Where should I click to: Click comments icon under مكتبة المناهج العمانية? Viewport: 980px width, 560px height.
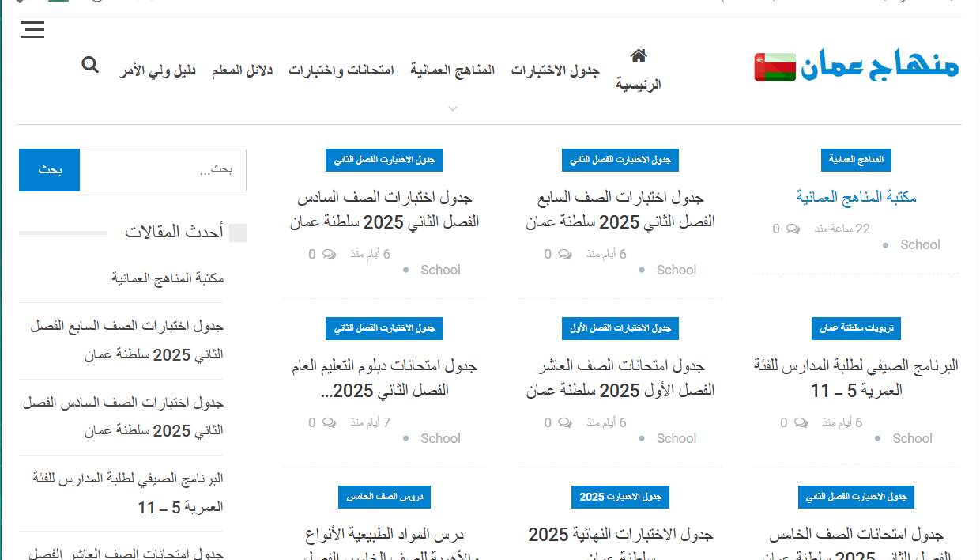[793, 229]
